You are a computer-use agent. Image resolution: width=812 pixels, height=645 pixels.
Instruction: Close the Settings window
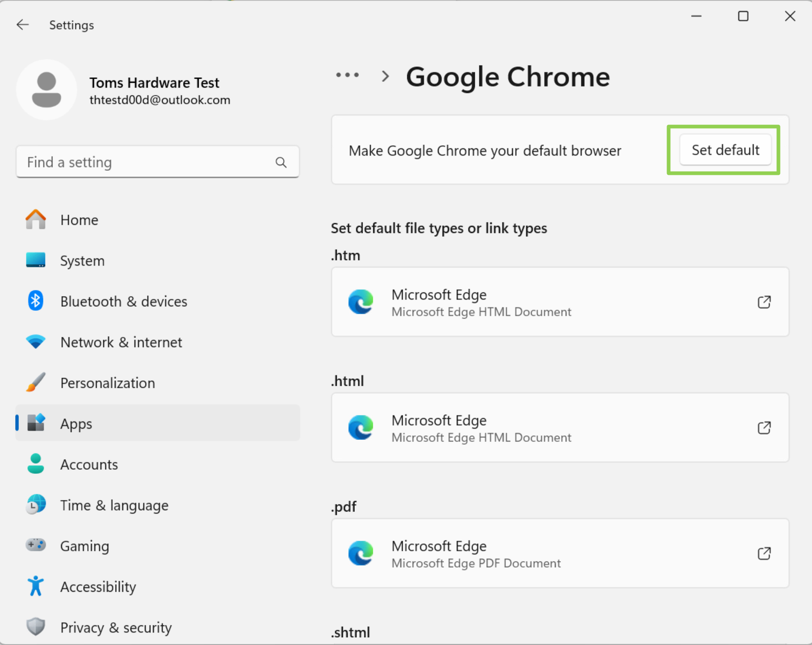click(x=790, y=16)
